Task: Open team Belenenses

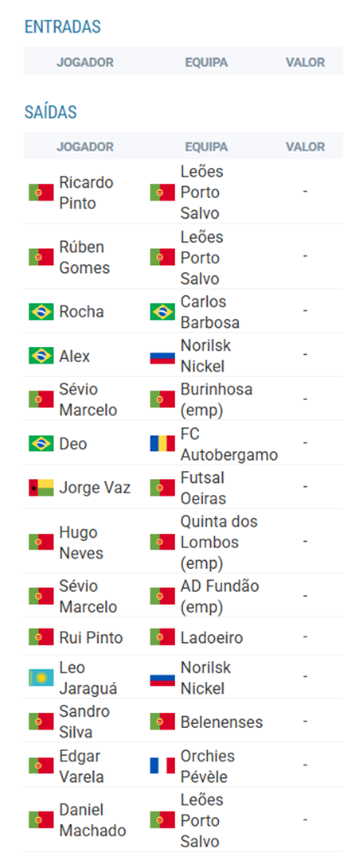Action: [221, 722]
